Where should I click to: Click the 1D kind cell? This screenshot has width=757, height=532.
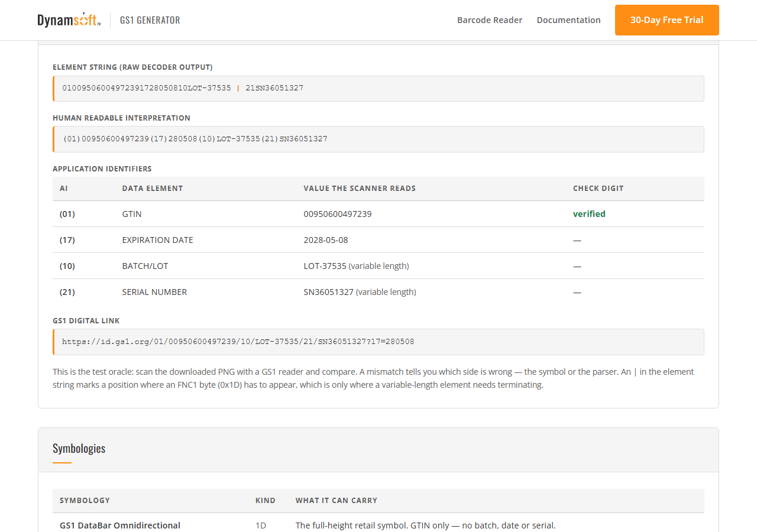click(x=261, y=525)
